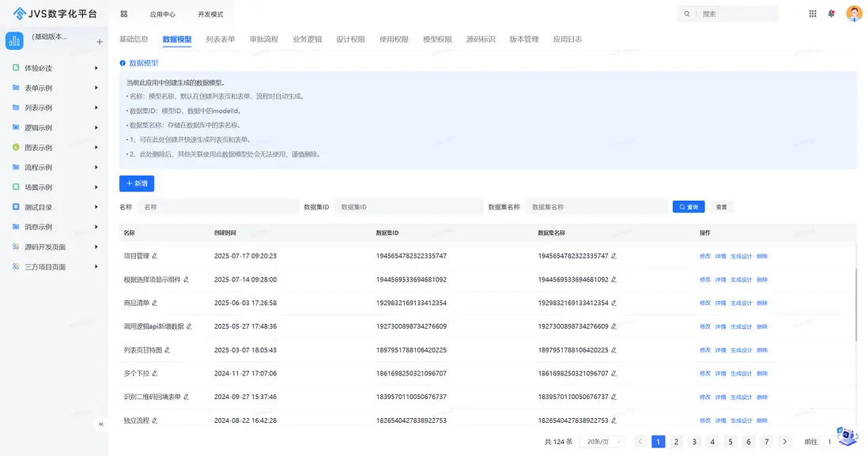The height and width of the screenshot is (456, 868).
Task: Go to page 3 in pagination
Action: pos(694,442)
